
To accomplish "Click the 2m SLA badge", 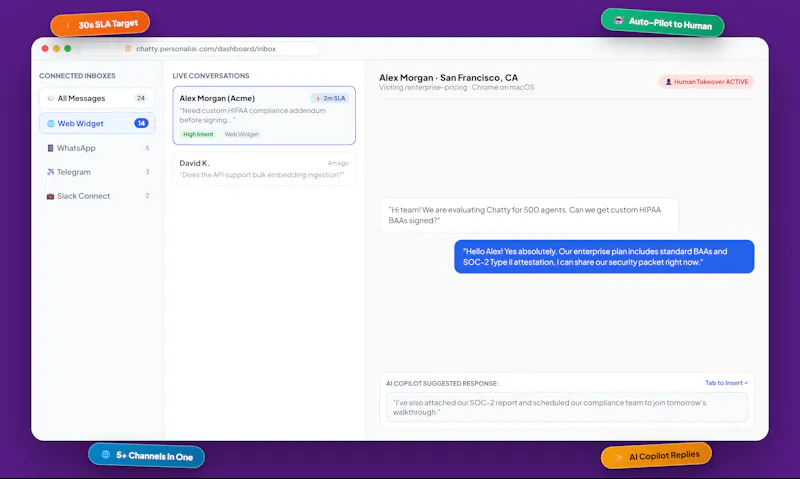I will click(x=330, y=98).
